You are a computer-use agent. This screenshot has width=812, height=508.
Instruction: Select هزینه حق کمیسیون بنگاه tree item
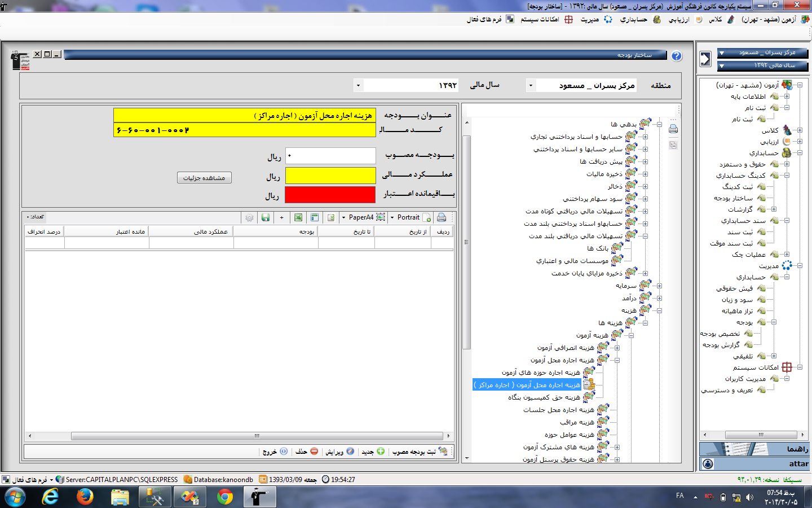point(544,397)
